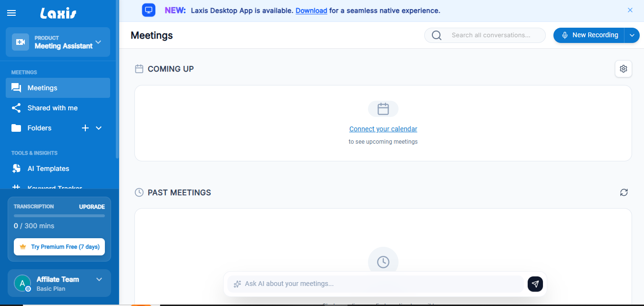Screen dimensions: 644x306
Task: Click the Laxis logo
Action: pyautogui.click(x=58, y=13)
